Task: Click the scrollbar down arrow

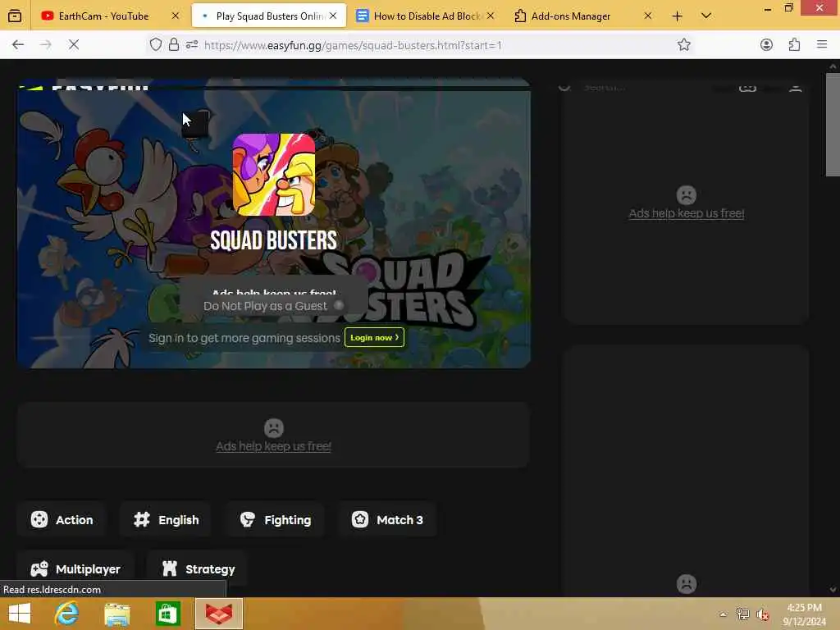Action: click(833, 590)
